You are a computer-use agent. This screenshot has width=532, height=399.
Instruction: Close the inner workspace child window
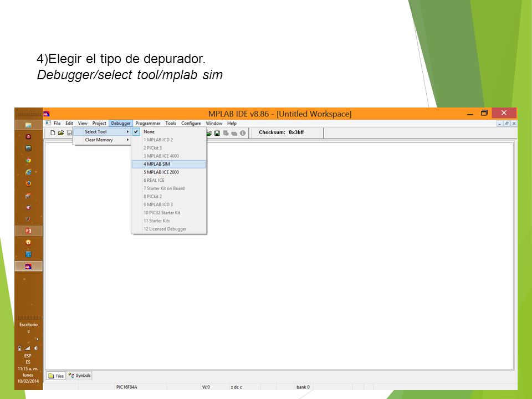[514, 124]
